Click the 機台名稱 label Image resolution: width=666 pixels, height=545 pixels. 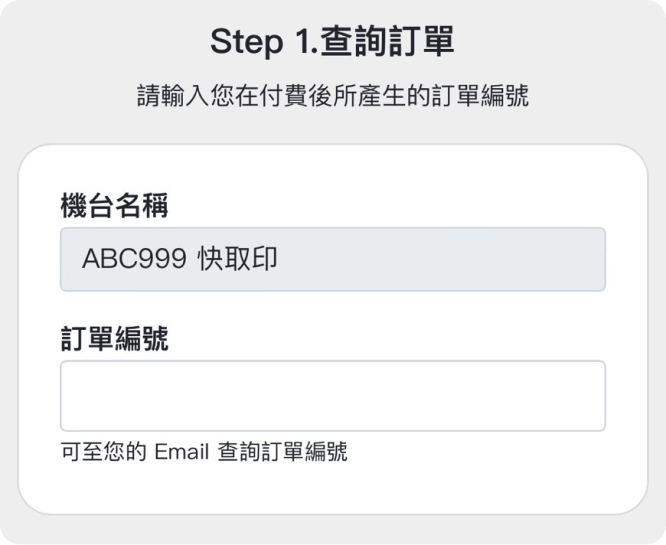point(114,207)
